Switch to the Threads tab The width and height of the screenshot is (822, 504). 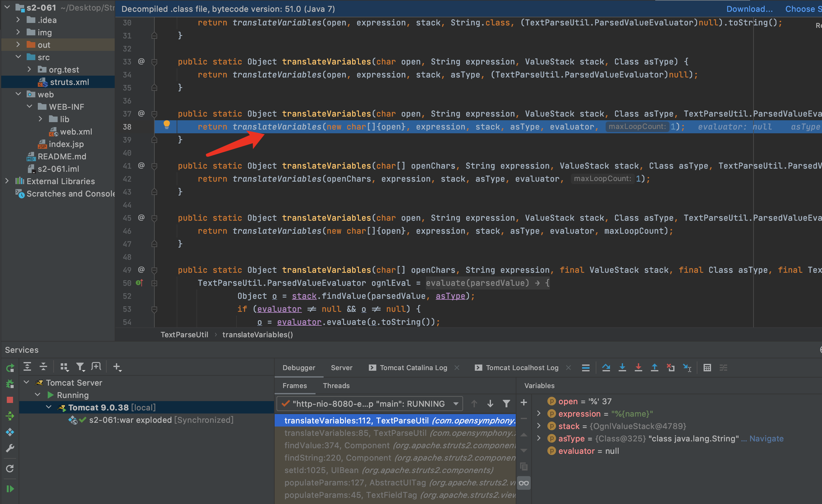click(x=336, y=386)
